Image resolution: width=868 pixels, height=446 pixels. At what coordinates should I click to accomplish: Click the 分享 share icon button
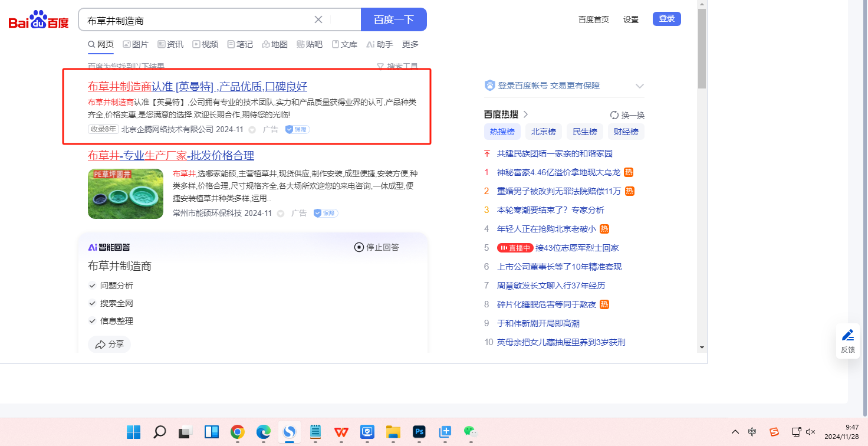coord(109,345)
